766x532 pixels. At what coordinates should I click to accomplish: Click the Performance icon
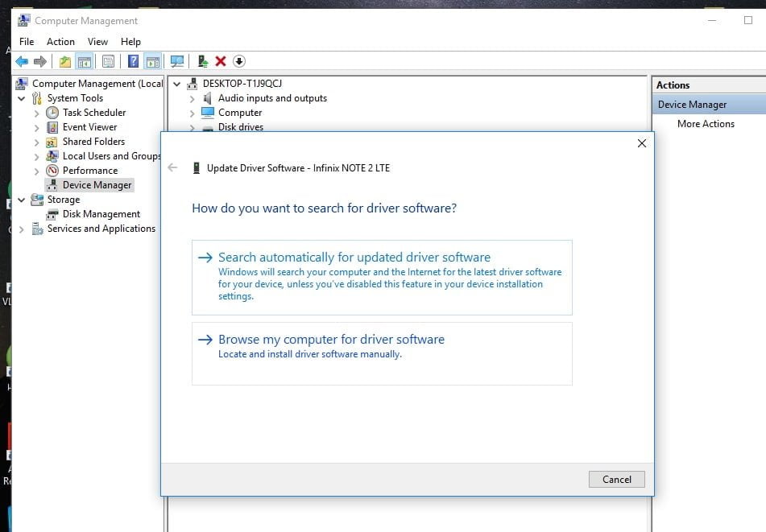pyautogui.click(x=52, y=171)
